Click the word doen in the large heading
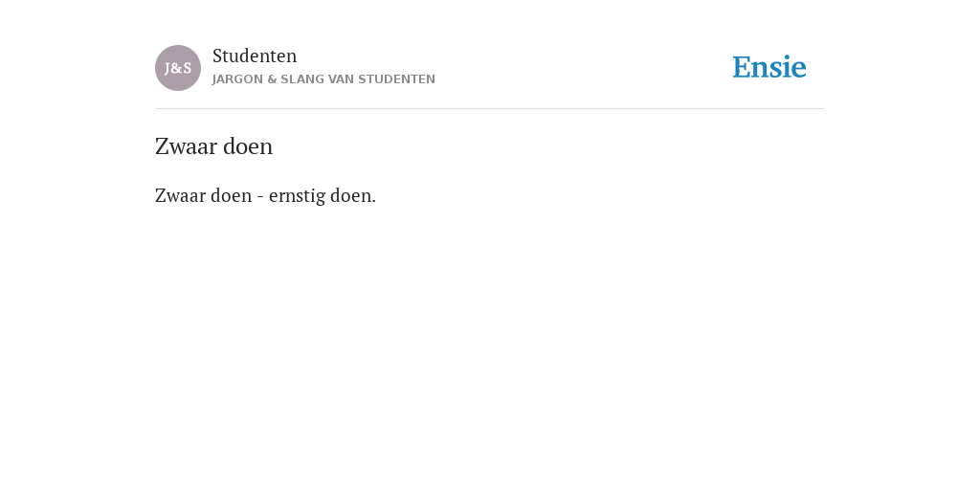This screenshot has width=980, height=490. (x=248, y=146)
